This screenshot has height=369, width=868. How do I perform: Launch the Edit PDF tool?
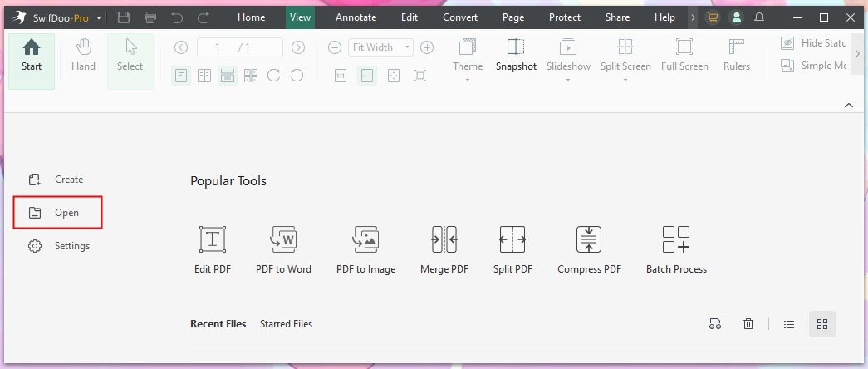(x=213, y=250)
